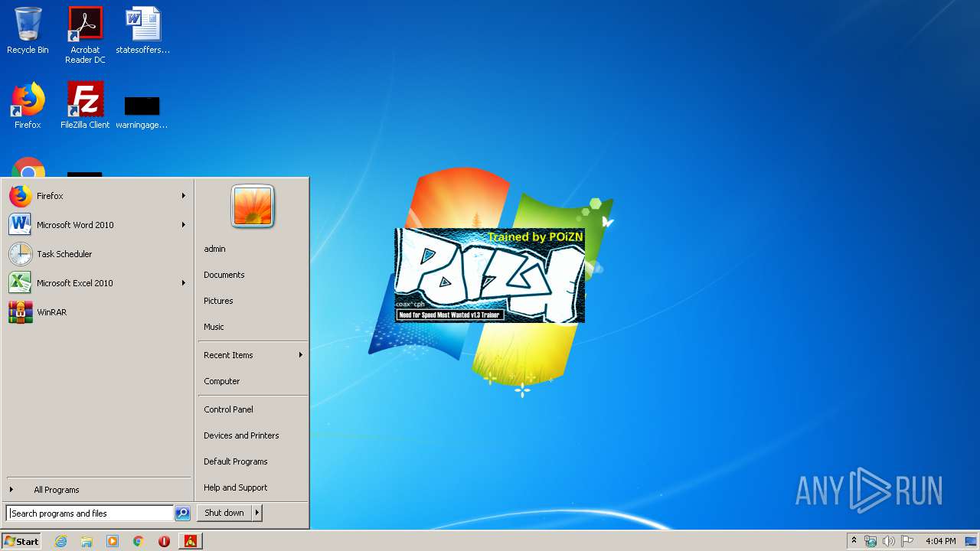The height and width of the screenshot is (551, 980).
Task: Launch Internet Explorer from taskbar
Action: (60, 541)
